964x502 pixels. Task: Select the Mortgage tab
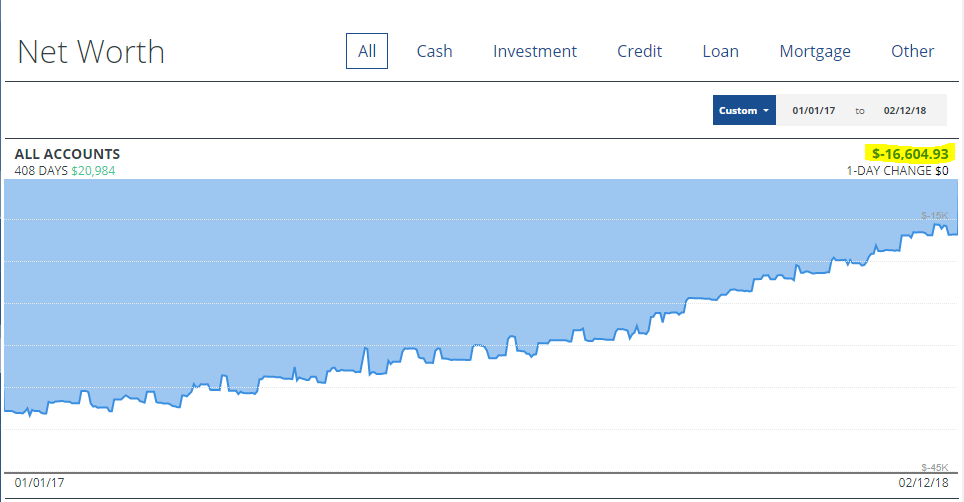(815, 51)
